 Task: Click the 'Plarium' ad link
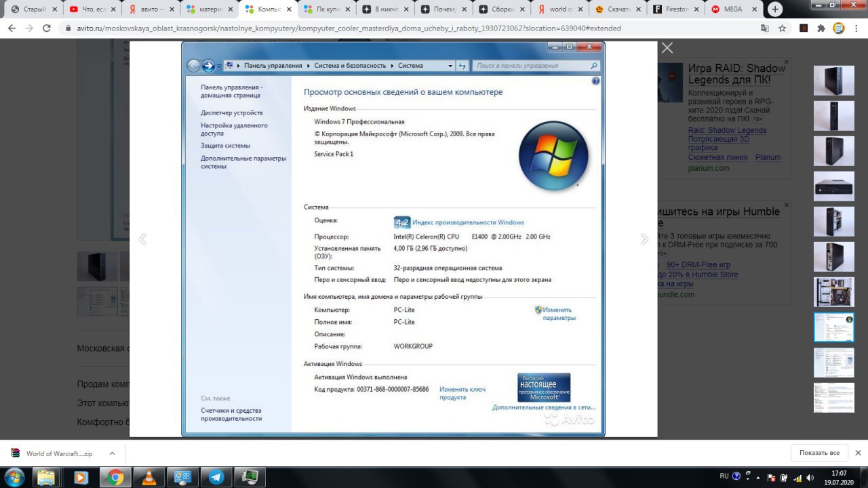coord(768,157)
